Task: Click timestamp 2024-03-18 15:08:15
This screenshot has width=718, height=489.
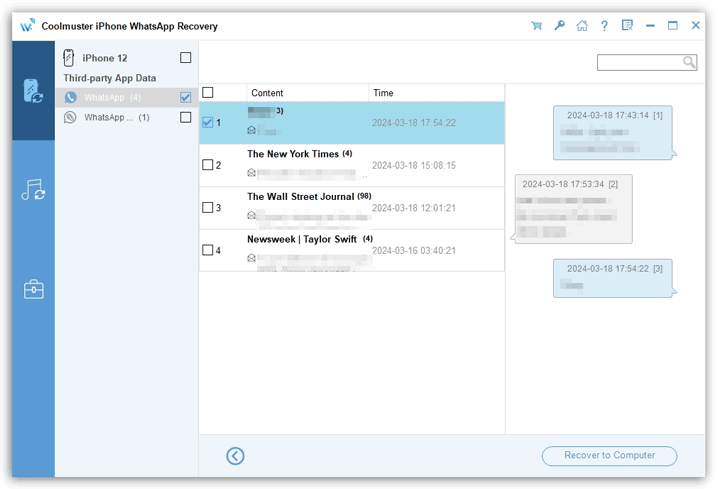Action: coord(413,165)
